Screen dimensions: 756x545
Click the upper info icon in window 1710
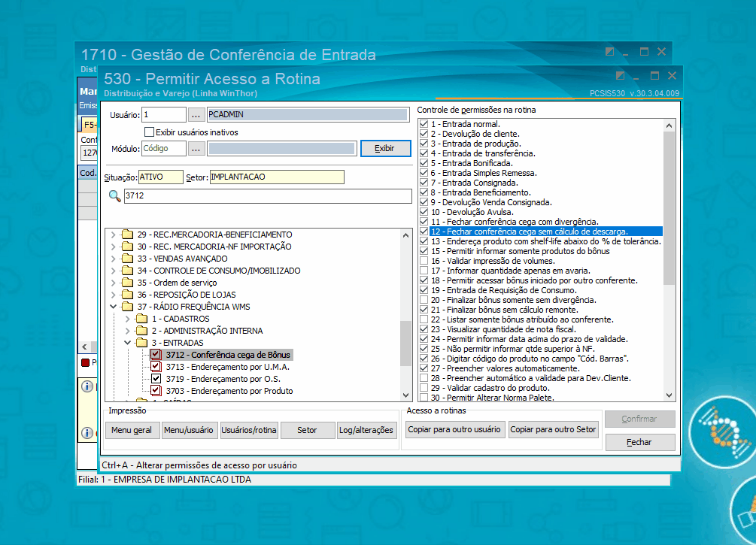[x=87, y=386]
